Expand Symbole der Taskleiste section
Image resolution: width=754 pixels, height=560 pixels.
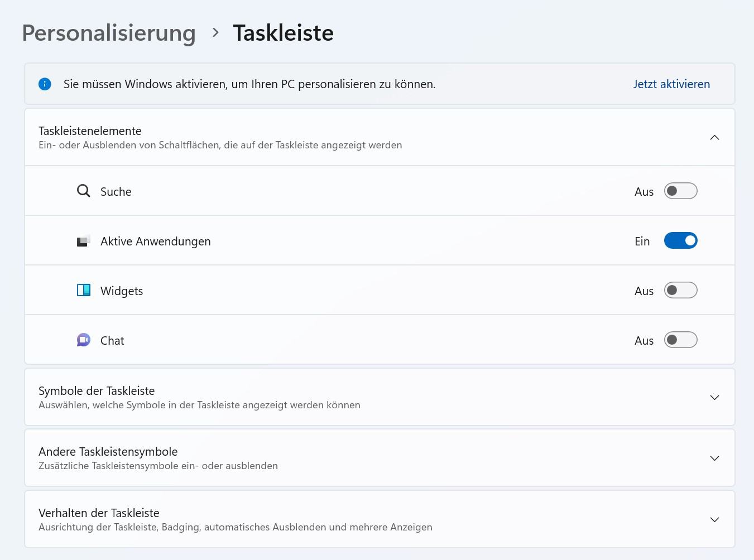714,398
